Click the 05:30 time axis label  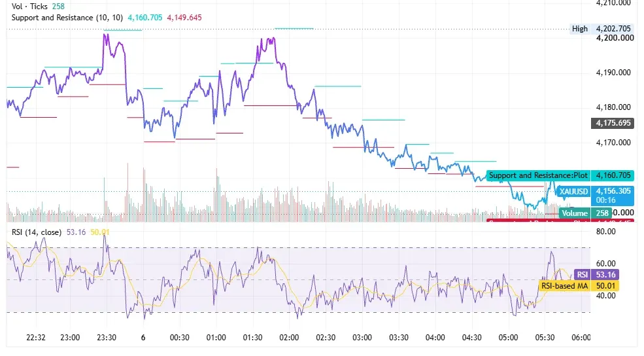click(x=545, y=338)
